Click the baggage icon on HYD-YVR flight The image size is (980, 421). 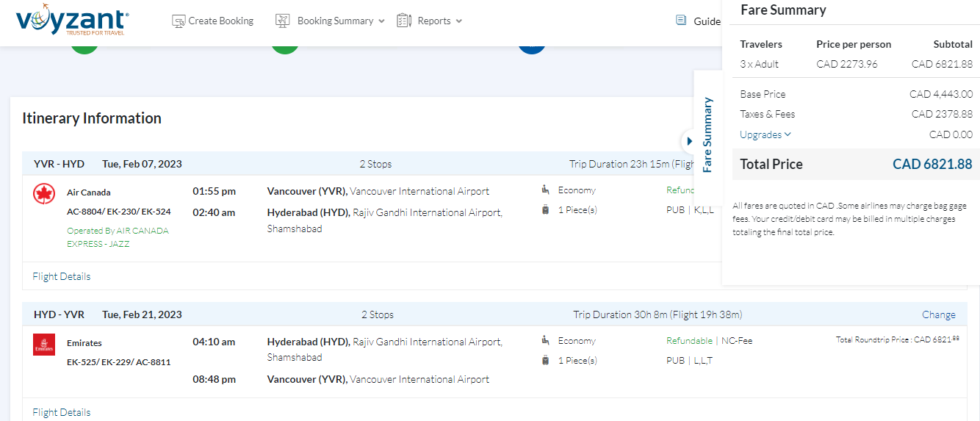point(545,361)
